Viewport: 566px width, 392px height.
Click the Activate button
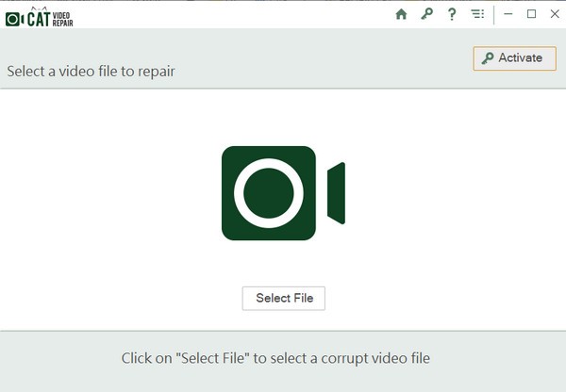515,58
